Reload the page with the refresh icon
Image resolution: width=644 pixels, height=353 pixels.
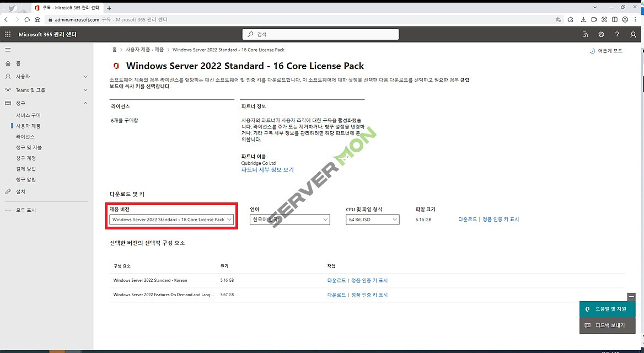27,19
